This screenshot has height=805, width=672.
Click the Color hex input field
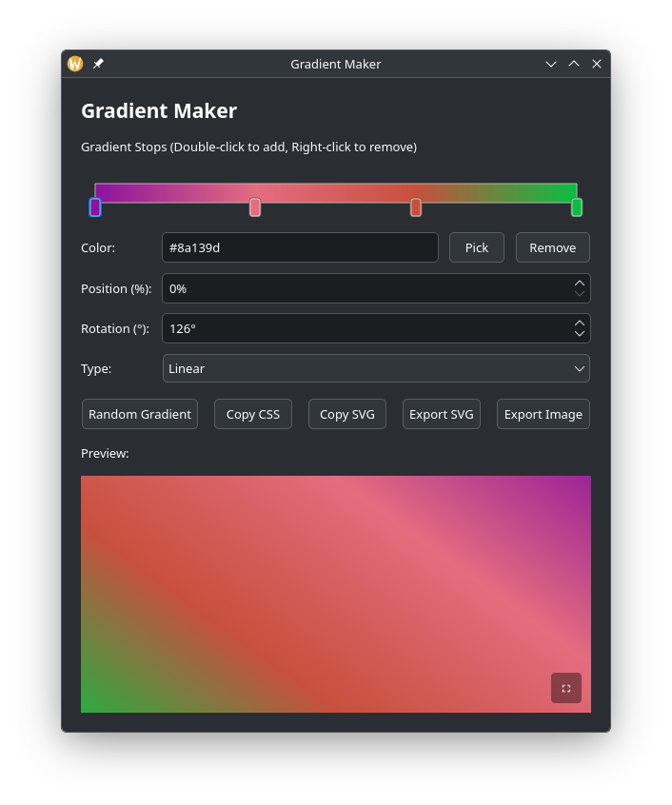[301, 247]
